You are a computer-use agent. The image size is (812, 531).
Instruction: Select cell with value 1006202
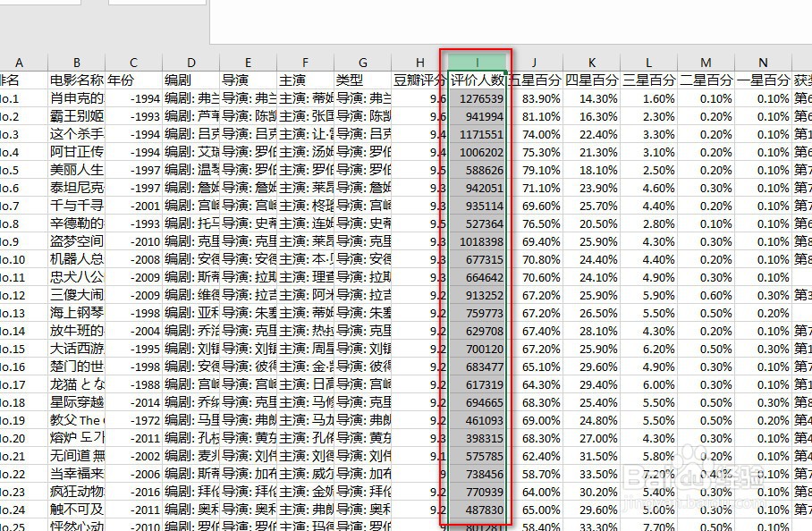[x=477, y=152]
